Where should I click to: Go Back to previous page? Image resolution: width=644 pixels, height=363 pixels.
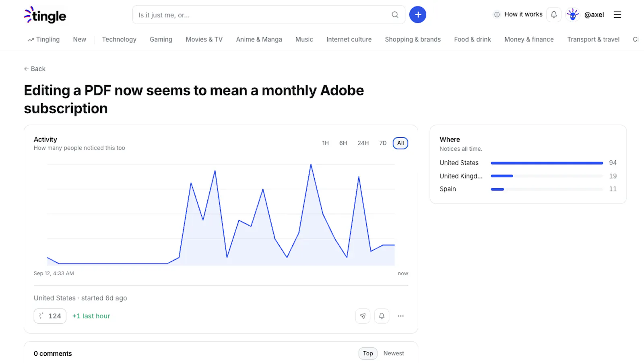[35, 69]
